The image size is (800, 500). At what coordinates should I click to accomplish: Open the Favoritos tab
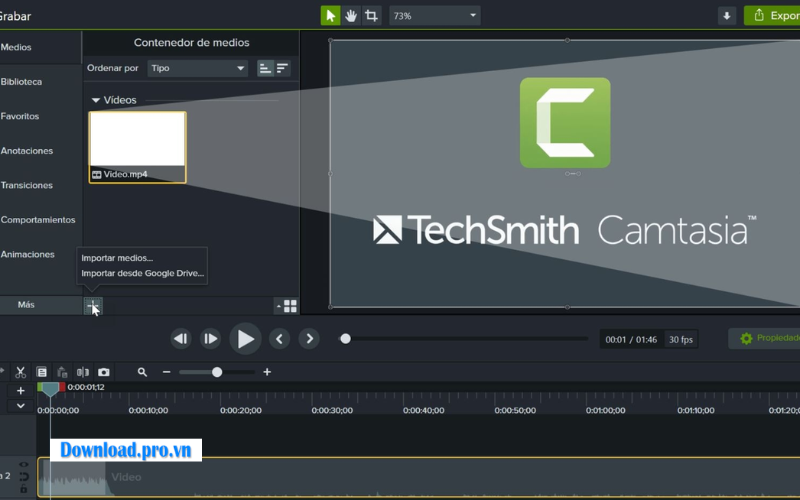tap(20, 116)
